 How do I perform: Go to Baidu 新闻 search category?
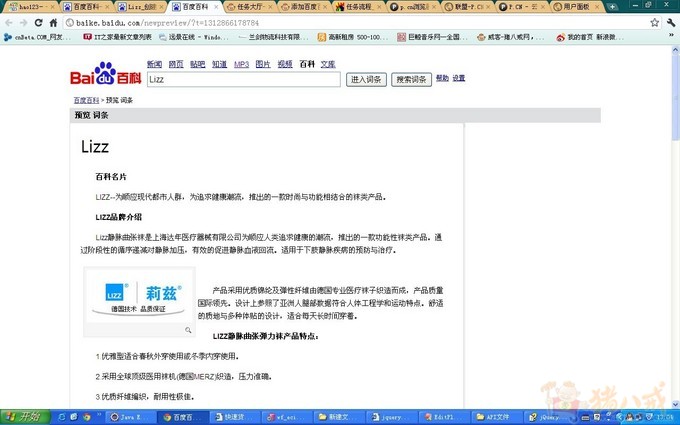pyautogui.click(x=154, y=64)
